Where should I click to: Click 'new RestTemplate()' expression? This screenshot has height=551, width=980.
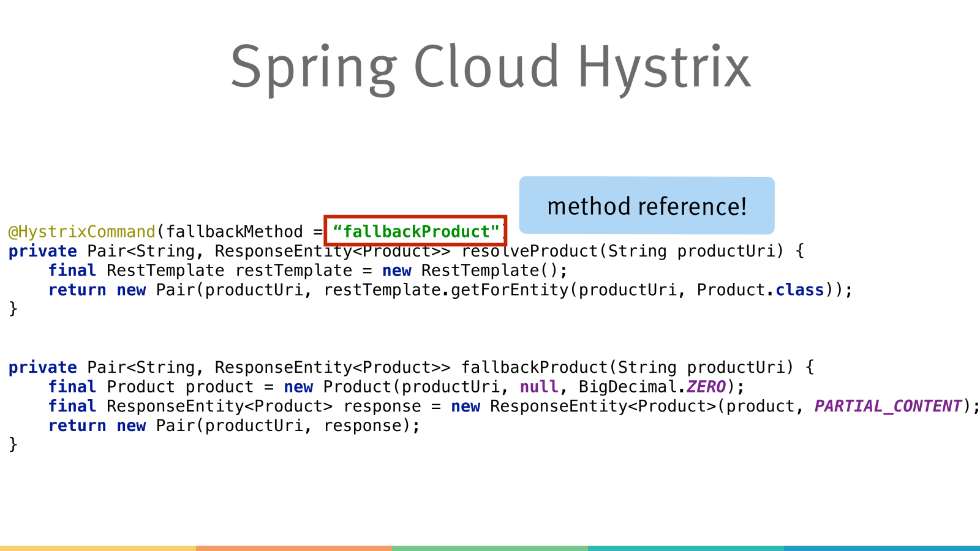(470, 271)
